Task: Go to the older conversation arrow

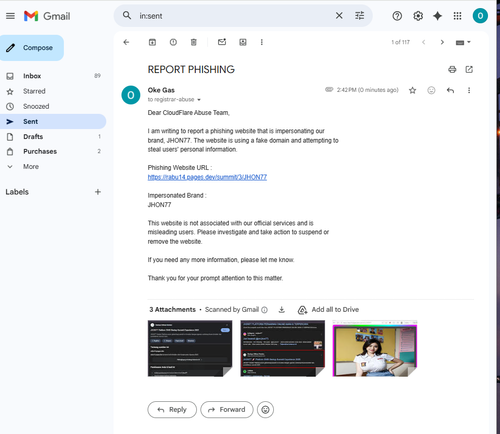Action: tap(442, 42)
